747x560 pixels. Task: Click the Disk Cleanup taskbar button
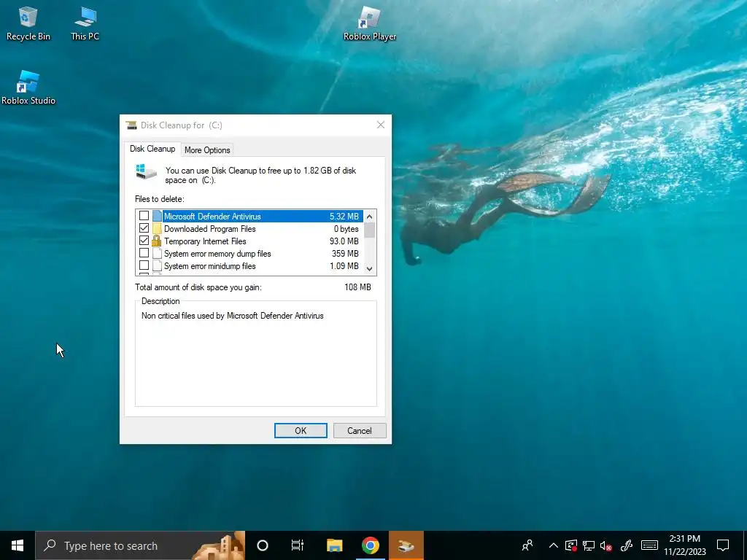pos(406,545)
